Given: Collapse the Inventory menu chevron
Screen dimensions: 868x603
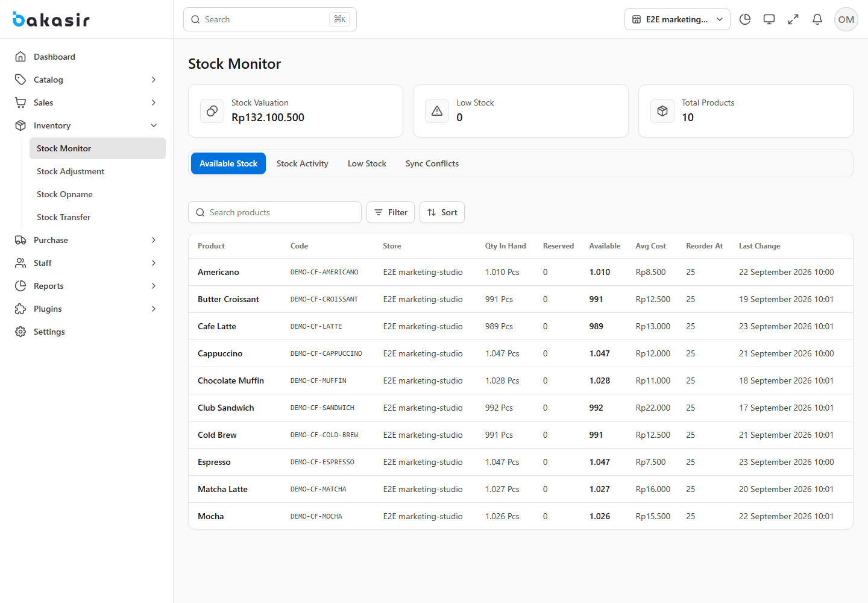Looking at the screenshot, I should [154, 125].
